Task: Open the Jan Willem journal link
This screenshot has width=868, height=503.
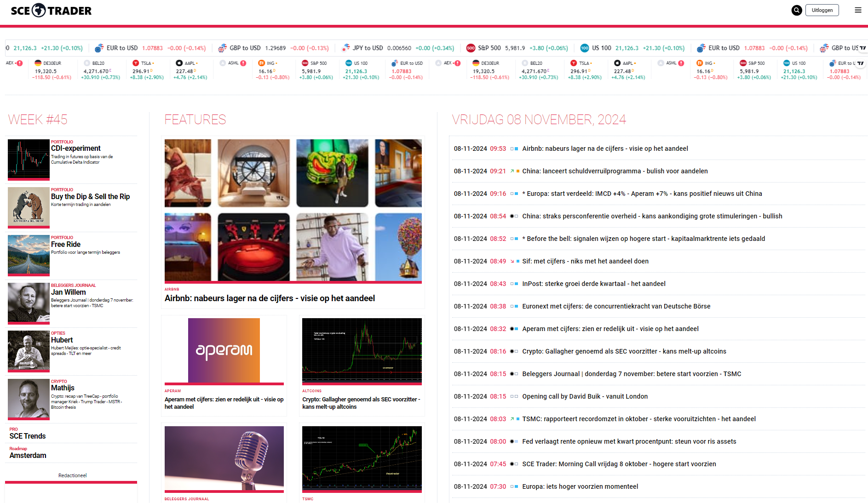Action: [x=69, y=292]
